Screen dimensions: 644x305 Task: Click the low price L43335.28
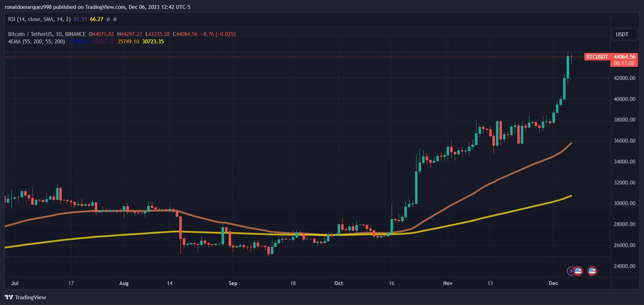pyautogui.click(x=158, y=34)
